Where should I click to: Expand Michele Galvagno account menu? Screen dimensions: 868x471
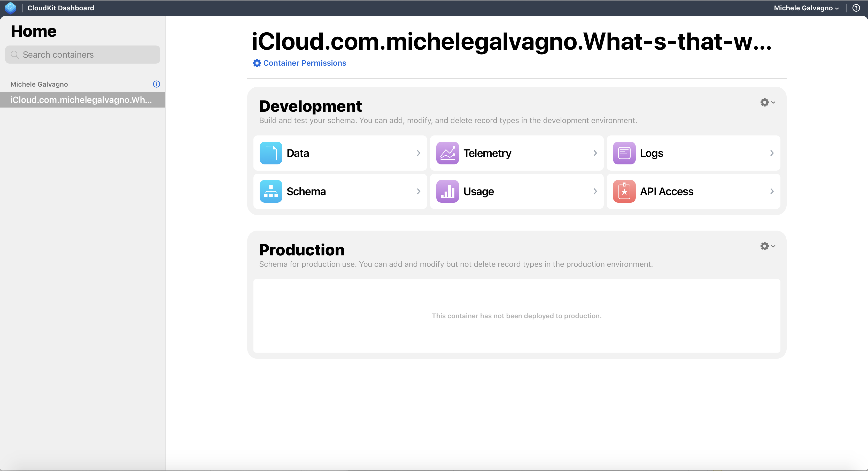(x=806, y=8)
